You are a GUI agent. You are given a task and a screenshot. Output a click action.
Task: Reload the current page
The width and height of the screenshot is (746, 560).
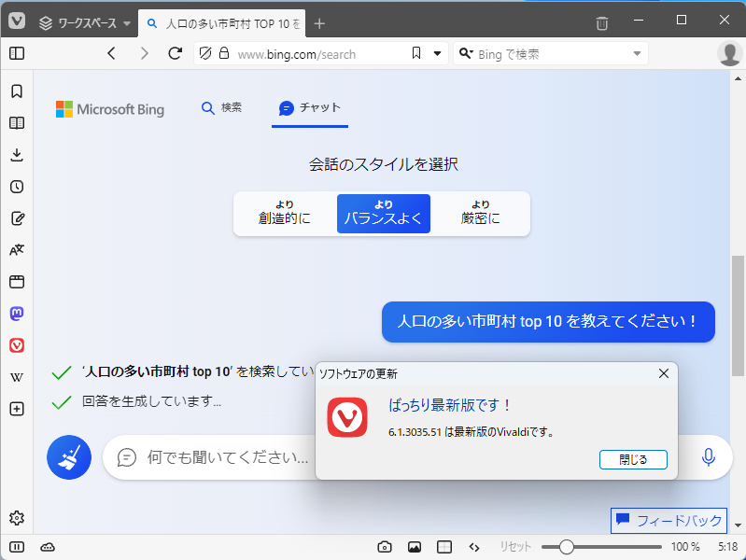[x=176, y=53]
